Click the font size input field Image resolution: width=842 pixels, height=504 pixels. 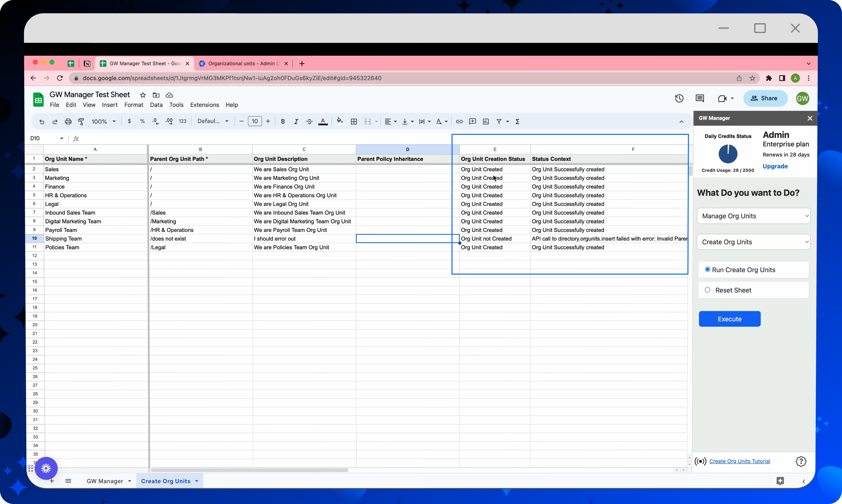tap(255, 121)
